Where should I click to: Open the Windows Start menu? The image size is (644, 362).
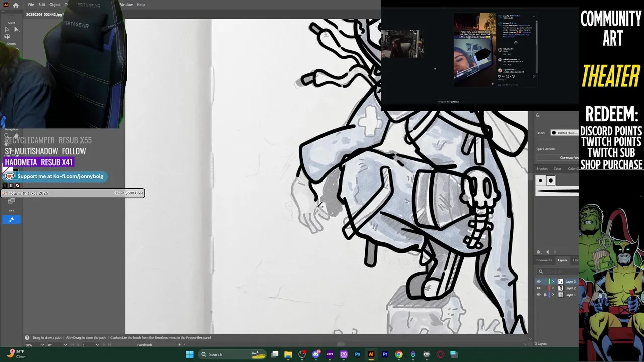[x=190, y=354]
